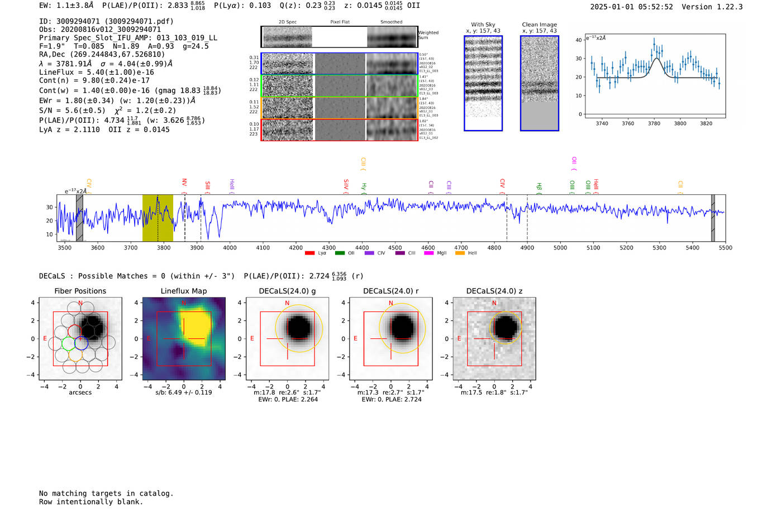Viewport: 782px width, 532px height.
Task: Click the hatched gray bar near 3540
Action: (x=79, y=218)
